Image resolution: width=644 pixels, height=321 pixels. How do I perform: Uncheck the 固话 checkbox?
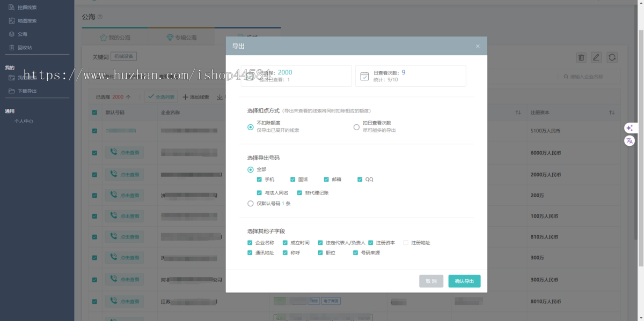click(x=293, y=180)
